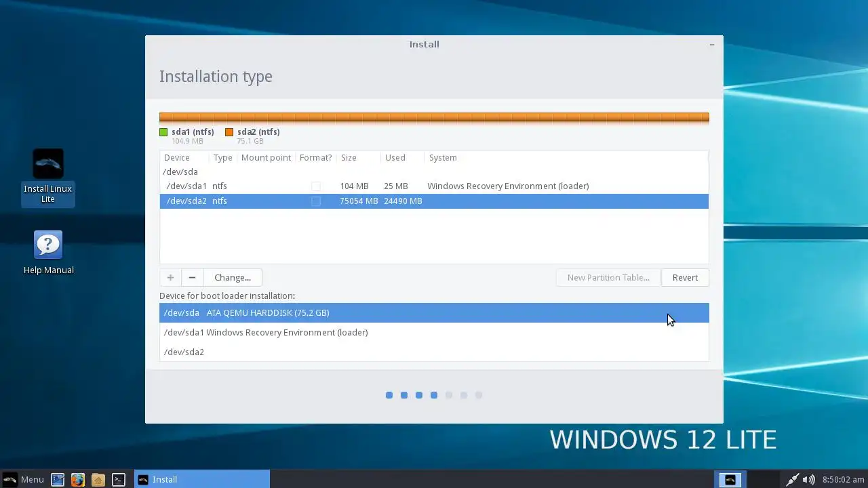Select the /dev/sda1 partition row
Image resolution: width=868 pixels, height=488 pixels.
click(x=434, y=186)
